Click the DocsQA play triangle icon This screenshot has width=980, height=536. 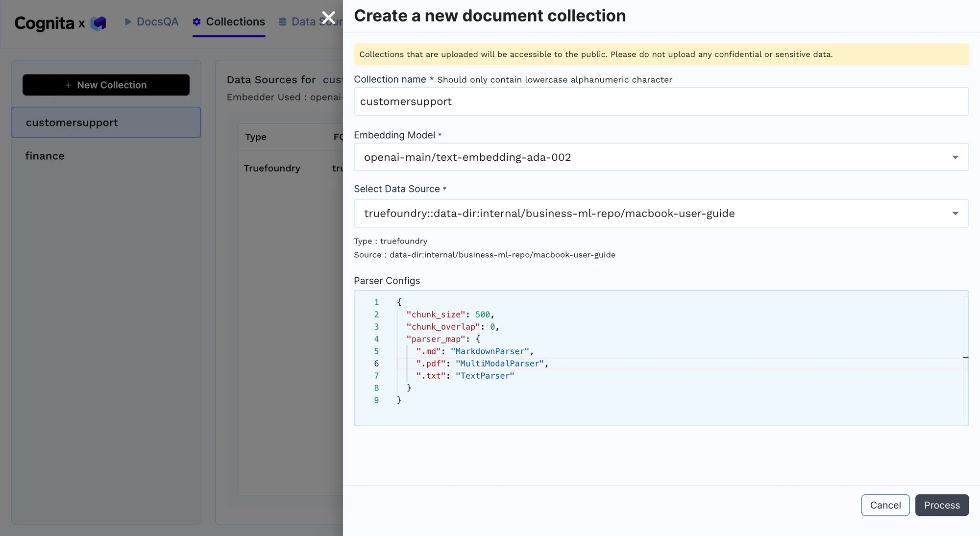point(128,22)
